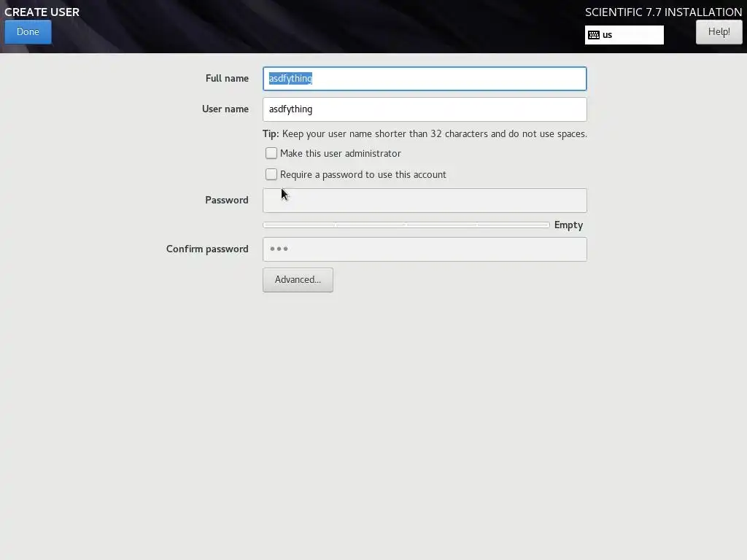
Task: Open the Advanced... user settings
Action: click(x=298, y=279)
